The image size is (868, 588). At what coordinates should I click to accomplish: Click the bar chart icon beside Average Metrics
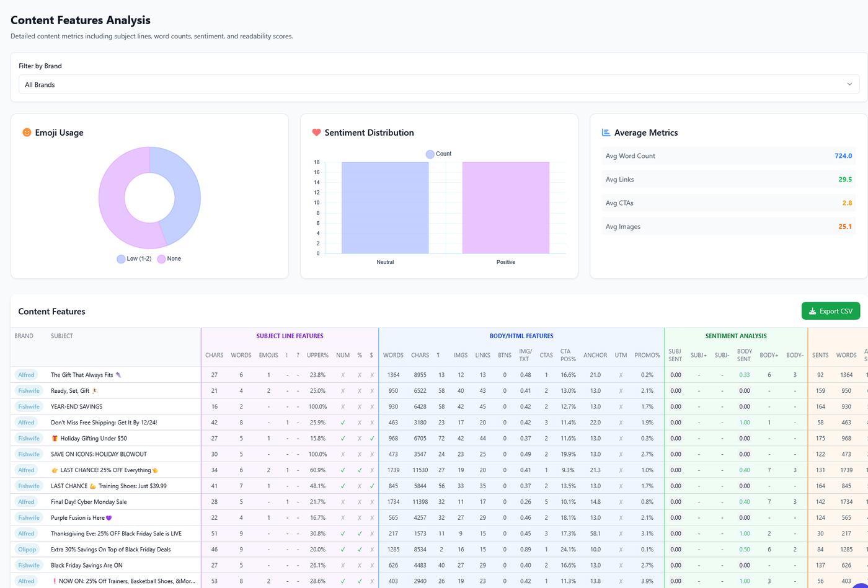click(606, 133)
